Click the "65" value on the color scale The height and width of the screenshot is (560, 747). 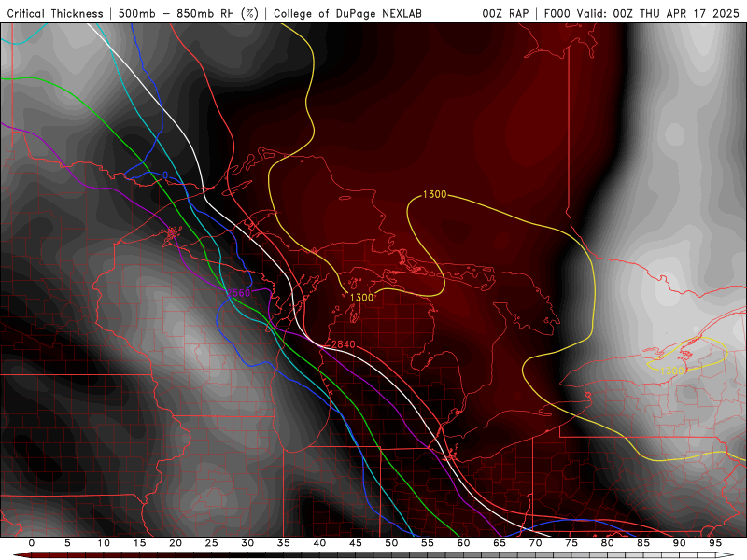coord(500,543)
